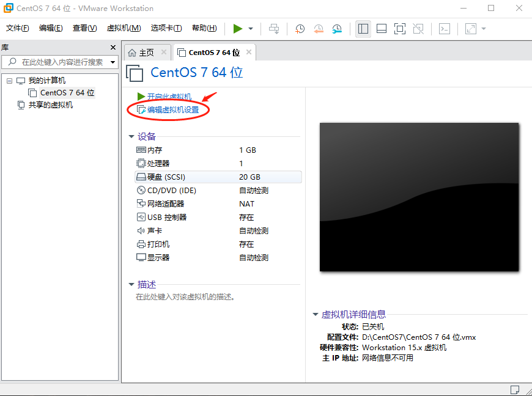Click the 20 GB hard disk value
Screen dimensions: 532x396
click(x=249, y=177)
